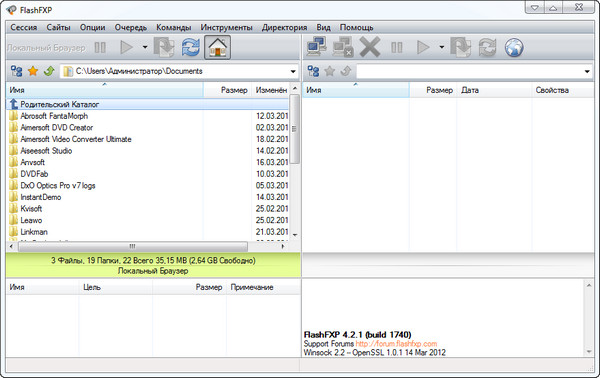Click remote folder tree icon

313,71
